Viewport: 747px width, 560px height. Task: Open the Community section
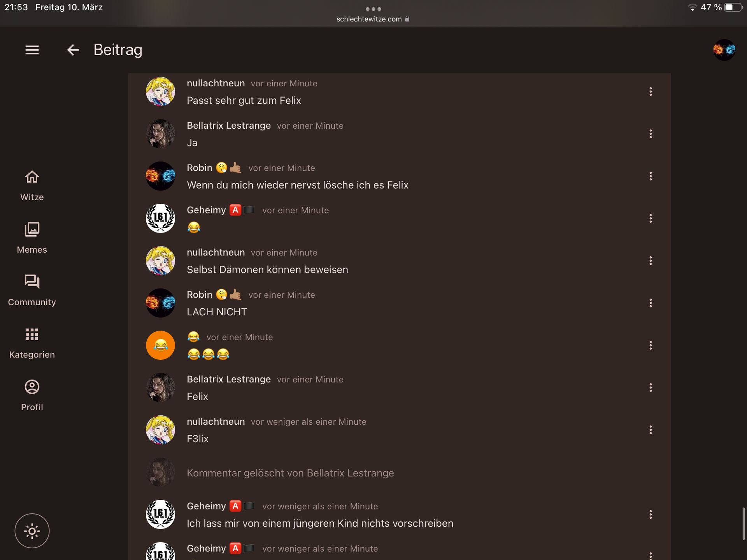click(x=32, y=290)
